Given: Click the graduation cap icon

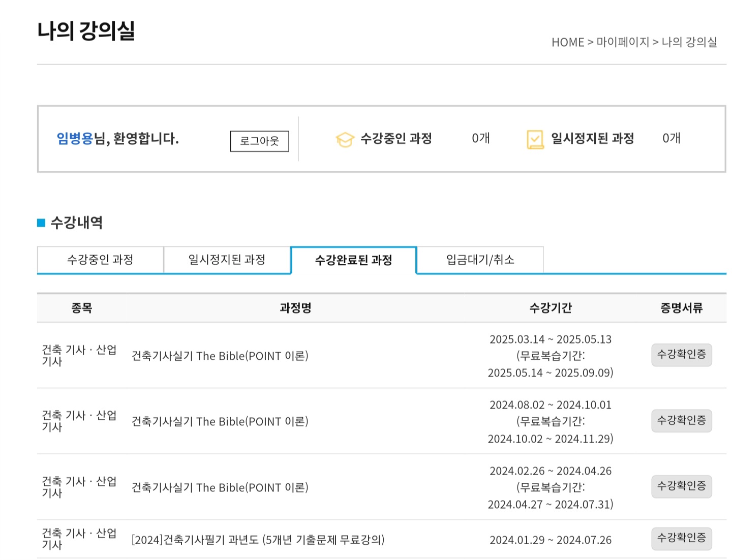Looking at the screenshot, I should click(x=345, y=139).
